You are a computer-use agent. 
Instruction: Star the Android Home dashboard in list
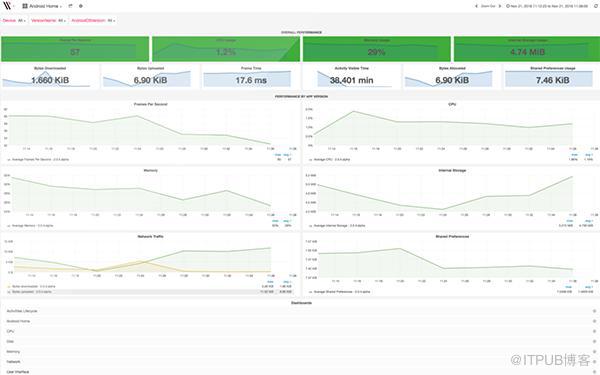point(594,321)
